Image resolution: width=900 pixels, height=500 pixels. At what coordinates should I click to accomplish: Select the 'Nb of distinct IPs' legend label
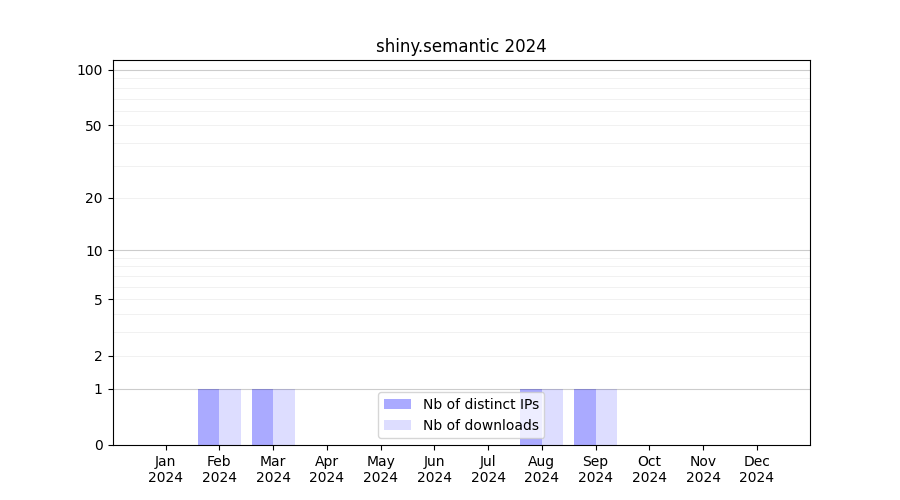(480, 404)
